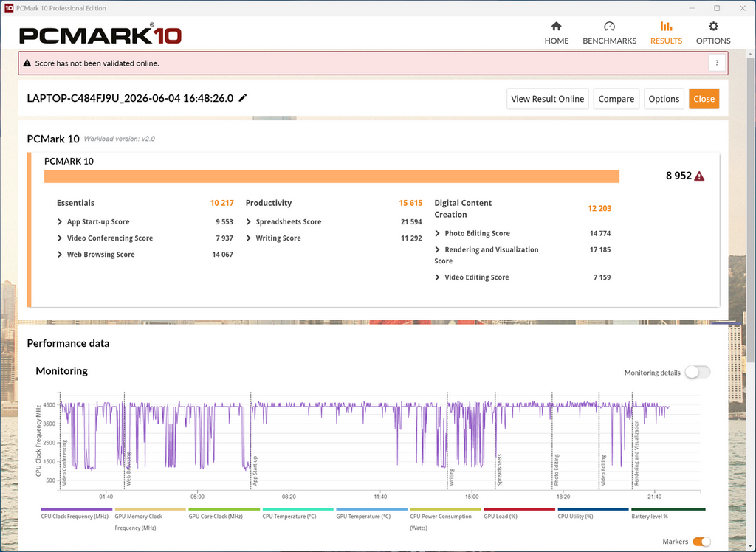The image size is (756, 552).
Task: Click the Web Browsing marker in chart
Action: coord(128,468)
